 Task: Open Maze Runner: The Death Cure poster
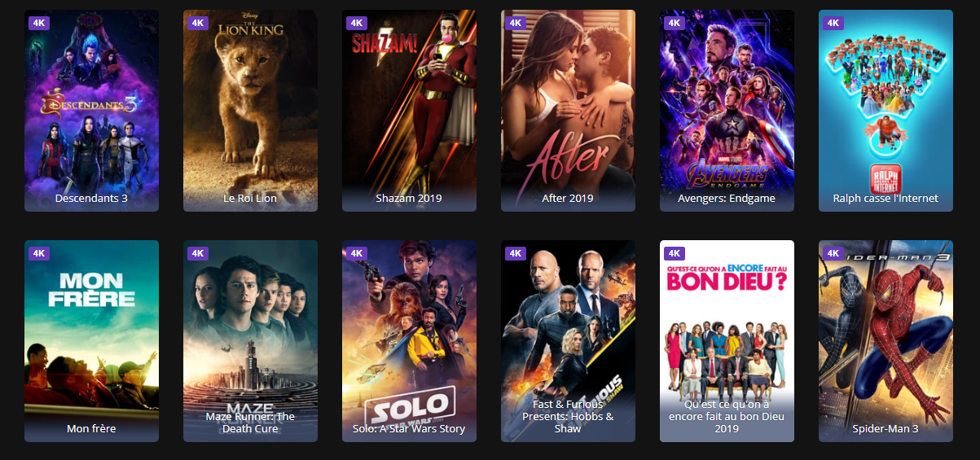250,341
